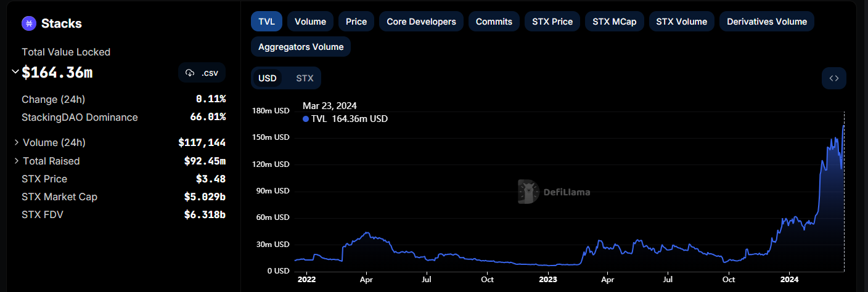Click the 164.36m USD tooltip value
The width and height of the screenshot is (868, 292).
360,119
